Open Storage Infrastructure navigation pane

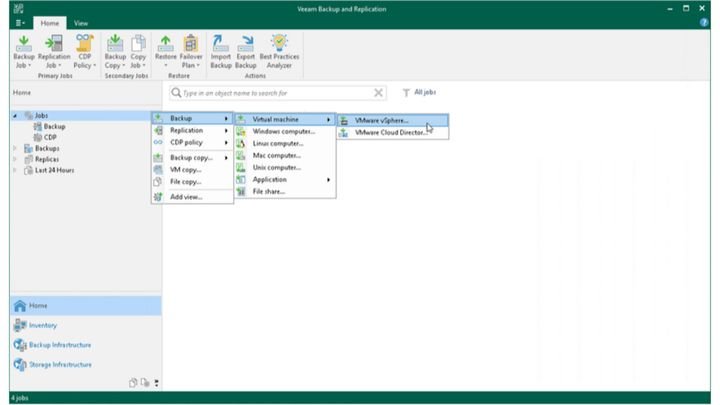coord(85,365)
